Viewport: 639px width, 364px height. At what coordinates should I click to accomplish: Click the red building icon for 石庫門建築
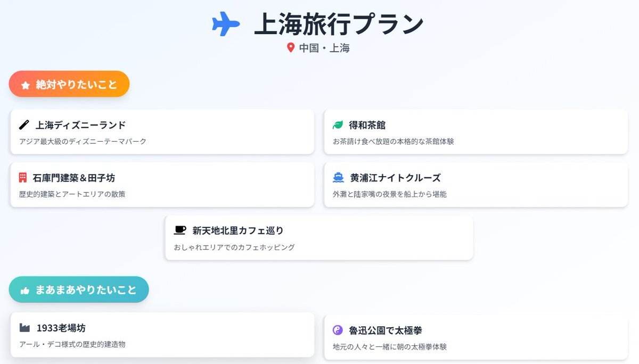22,178
